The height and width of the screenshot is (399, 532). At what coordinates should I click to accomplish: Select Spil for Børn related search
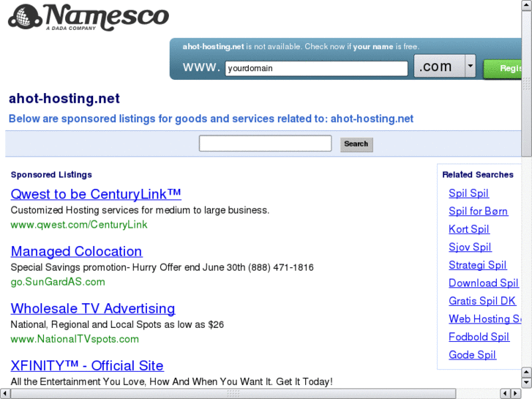(x=478, y=212)
